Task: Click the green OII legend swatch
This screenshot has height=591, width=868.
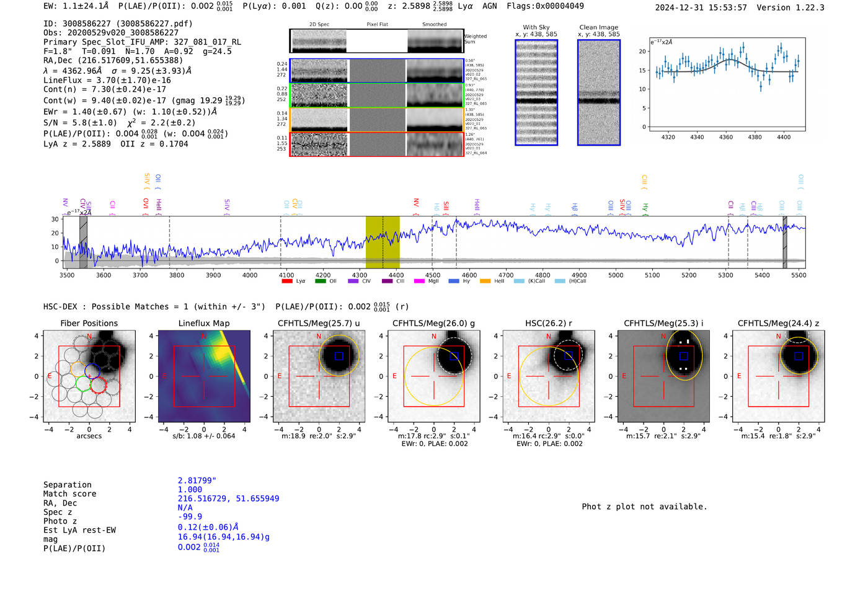Action: click(320, 281)
